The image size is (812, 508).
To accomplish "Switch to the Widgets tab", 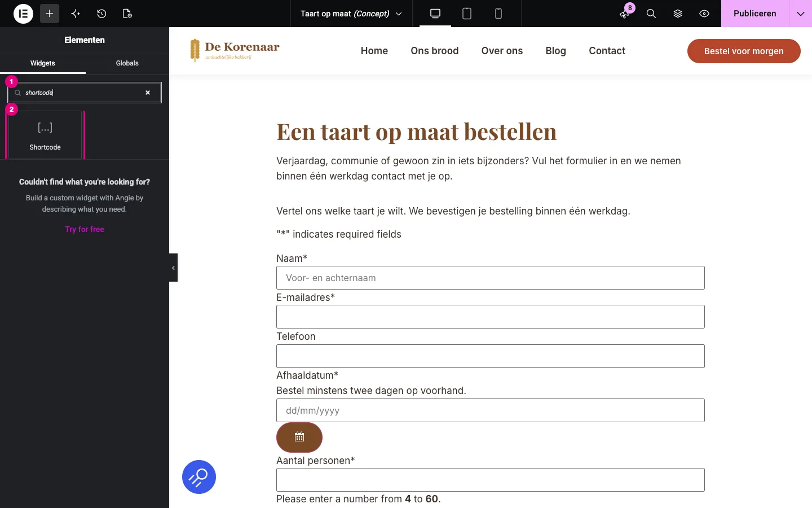I will click(43, 63).
